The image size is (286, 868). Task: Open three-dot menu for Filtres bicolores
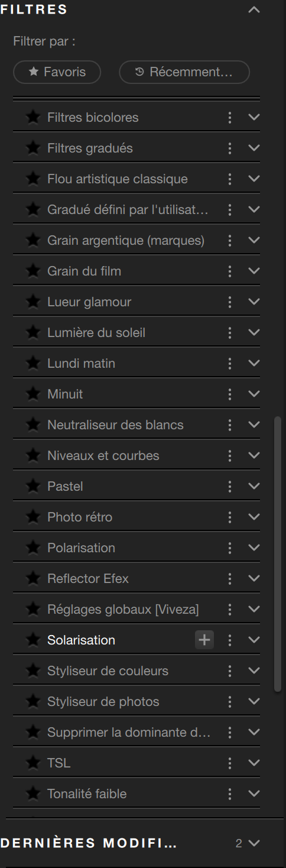tap(229, 117)
